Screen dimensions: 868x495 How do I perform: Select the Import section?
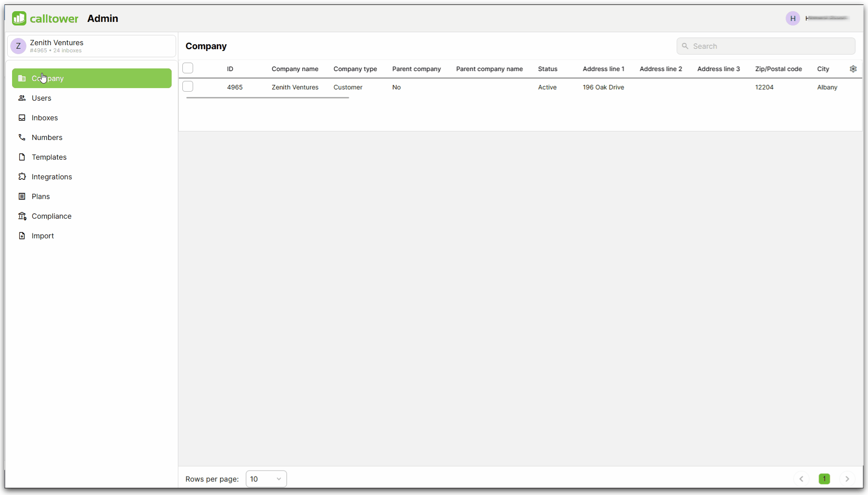[42, 236]
